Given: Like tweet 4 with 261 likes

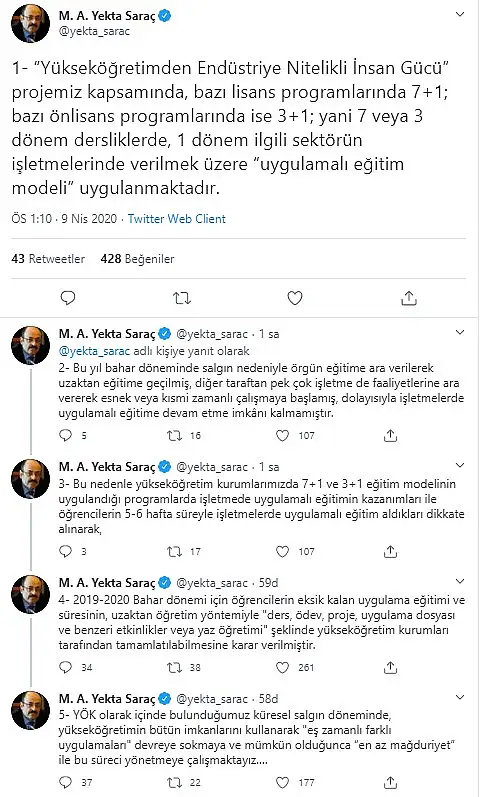Looking at the screenshot, I should click(282, 667).
